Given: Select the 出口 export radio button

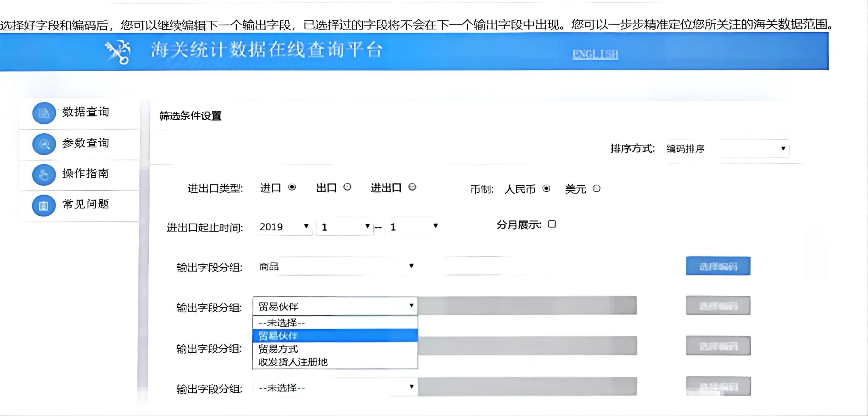Looking at the screenshot, I should coord(348,188).
